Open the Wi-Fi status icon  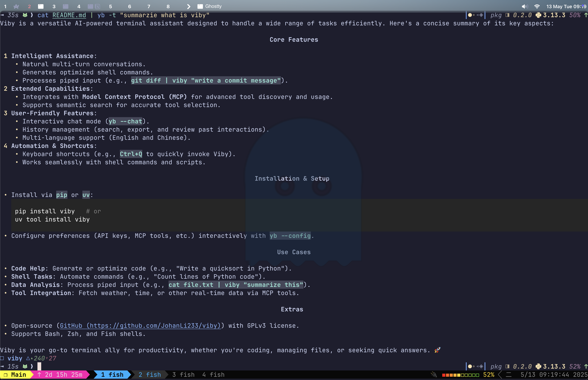(x=537, y=6)
